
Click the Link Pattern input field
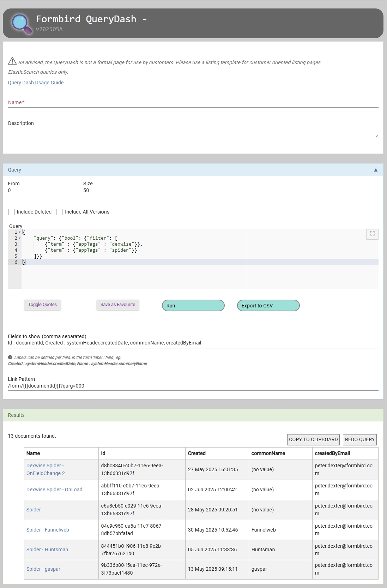pos(193,386)
